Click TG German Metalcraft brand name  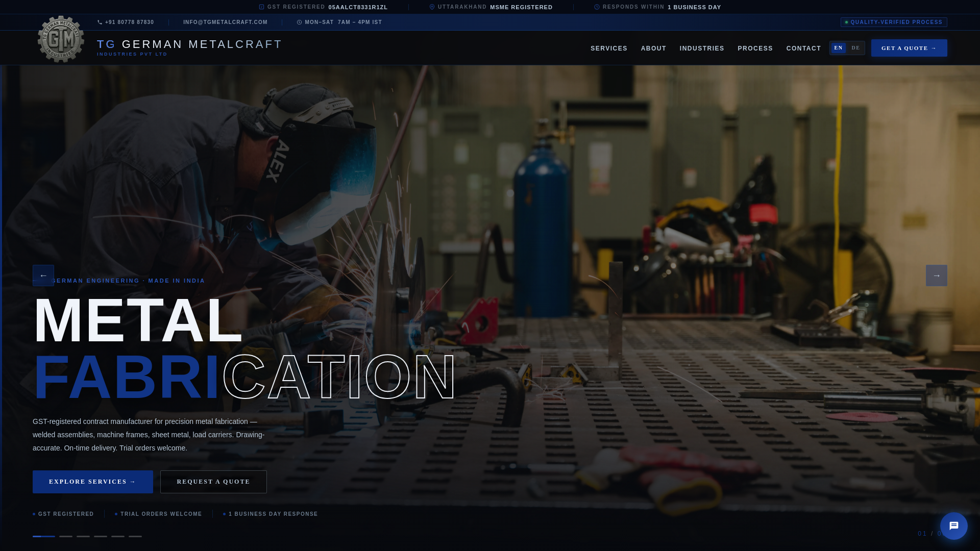(x=189, y=44)
